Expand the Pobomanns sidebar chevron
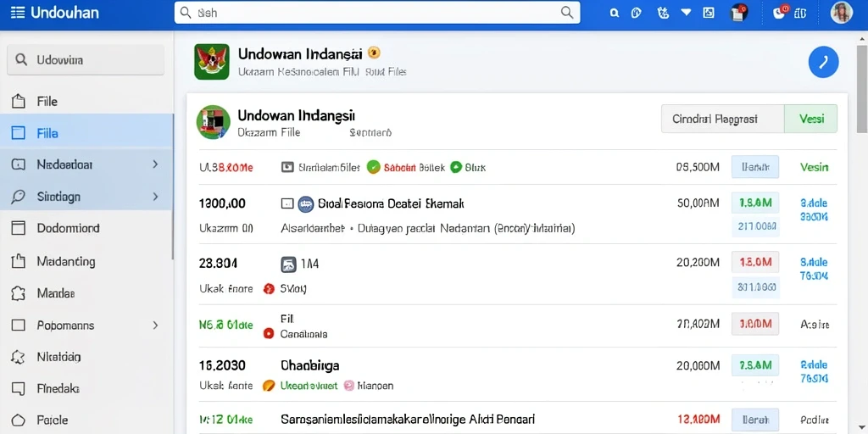This screenshot has width=868, height=434. coord(156,325)
